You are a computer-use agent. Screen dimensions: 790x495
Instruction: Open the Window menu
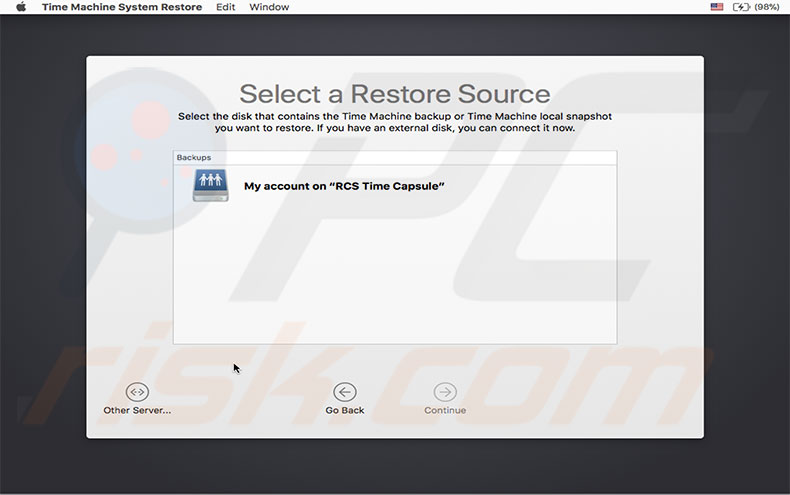(269, 7)
